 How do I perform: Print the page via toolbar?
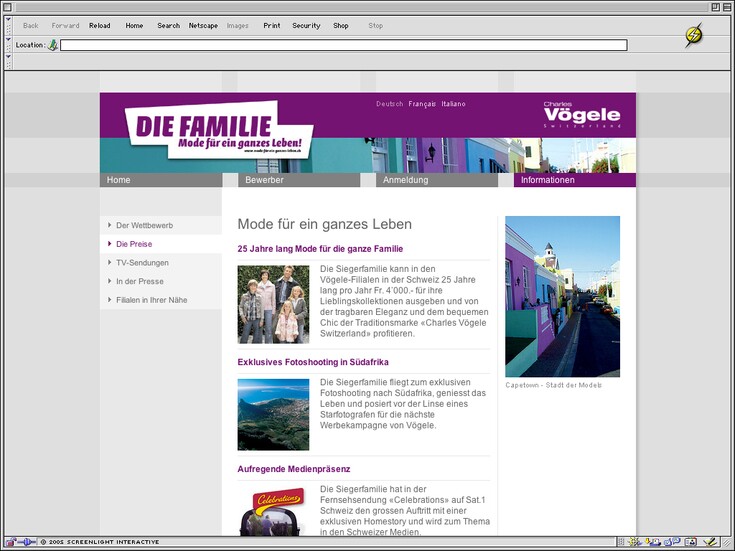(271, 26)
